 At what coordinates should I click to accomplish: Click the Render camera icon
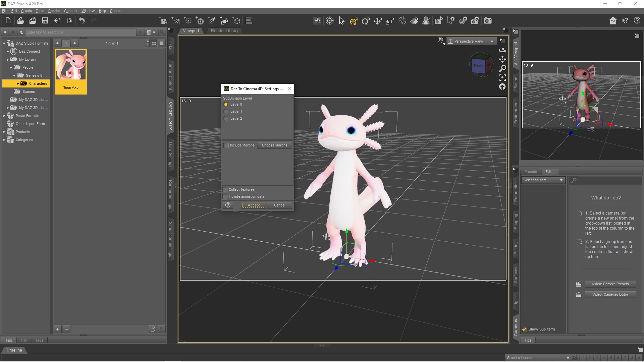[x=488, y=21]
